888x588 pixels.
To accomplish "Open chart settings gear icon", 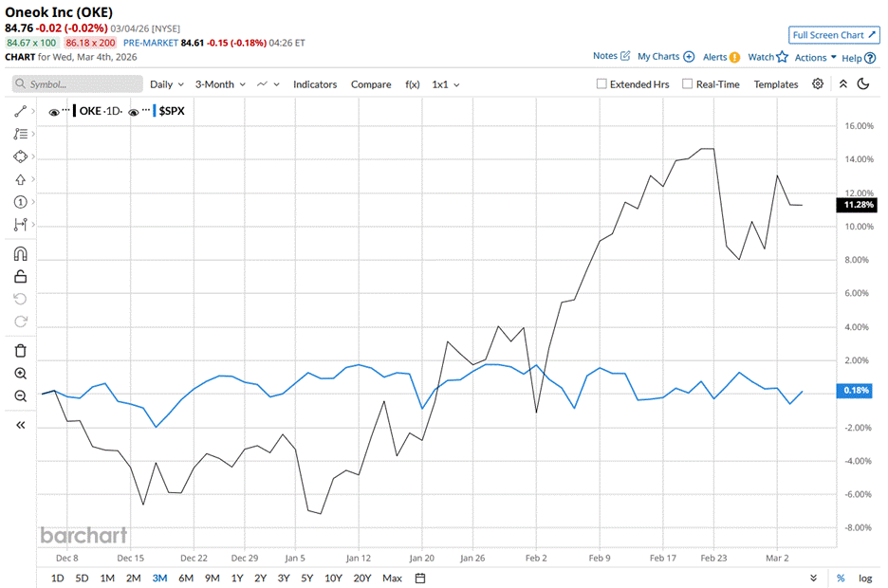I will pos(818,84).
